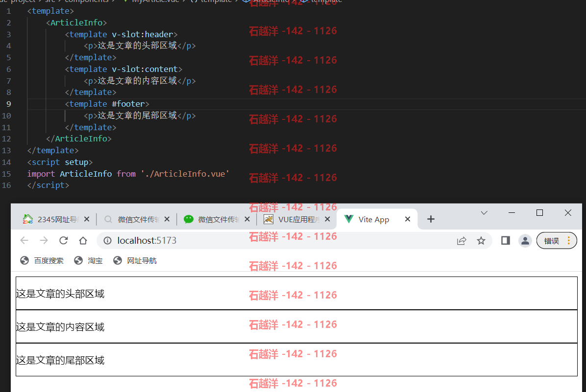
Task: Share this page icon
Action: [462, 241]
